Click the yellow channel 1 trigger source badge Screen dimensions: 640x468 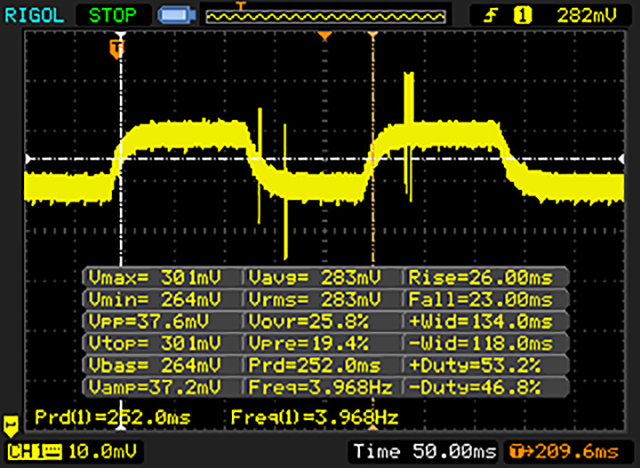coord(522,16)
